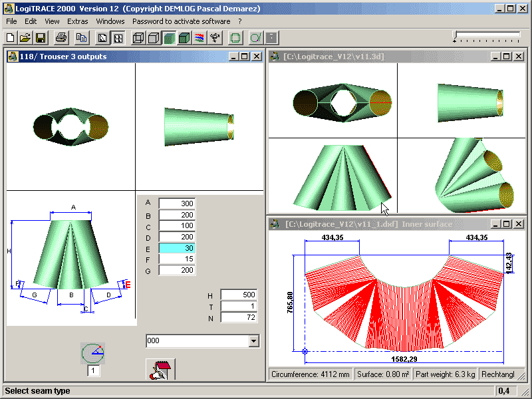Click the red flat pattern in the v11_1.dxf window
The height and width of the screenshot is (399, 532).
(404, 304)
